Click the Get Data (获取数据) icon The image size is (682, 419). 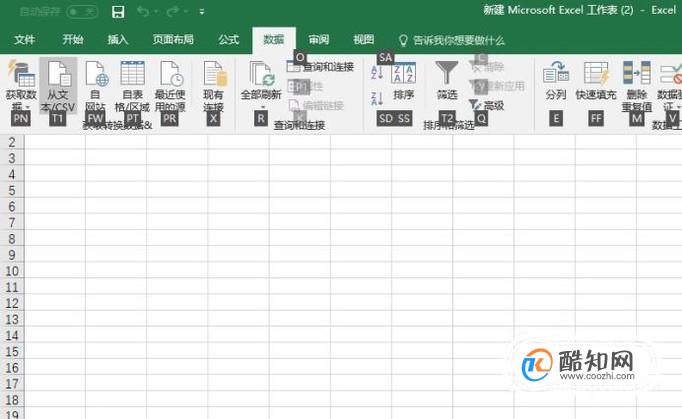click(x=20, y=73)
